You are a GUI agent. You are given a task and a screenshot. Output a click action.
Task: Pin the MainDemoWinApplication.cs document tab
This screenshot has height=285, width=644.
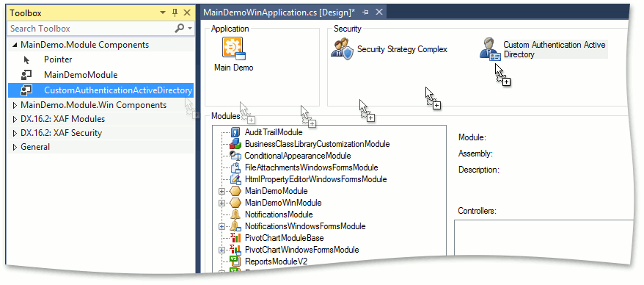click(x=365, y=12)
